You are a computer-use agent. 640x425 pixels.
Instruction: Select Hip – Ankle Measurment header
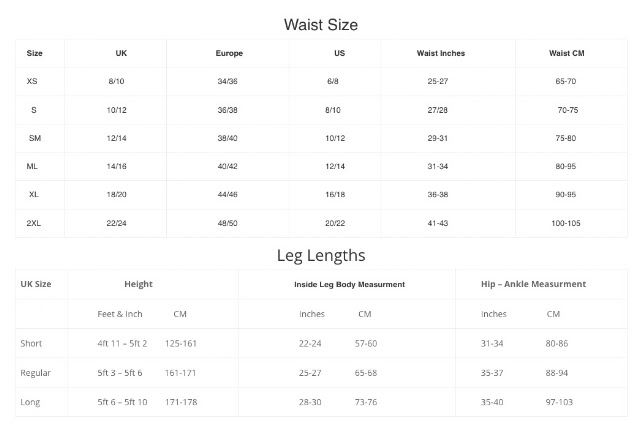coord(533,284)
